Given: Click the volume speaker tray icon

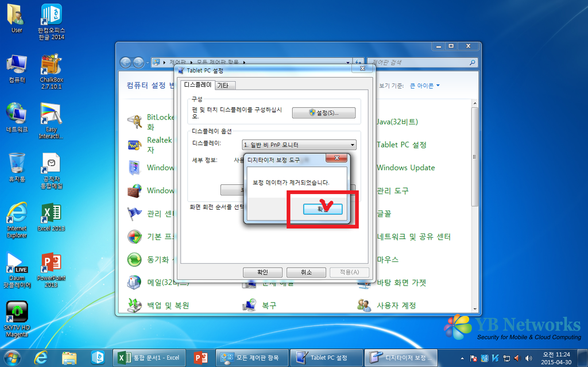Looking at the screenshot, I should (528, 358).
